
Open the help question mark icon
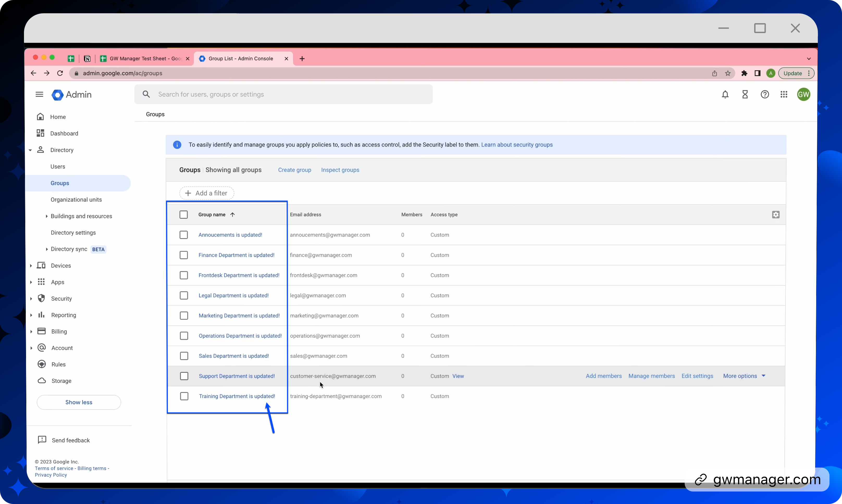coord(765,95)
